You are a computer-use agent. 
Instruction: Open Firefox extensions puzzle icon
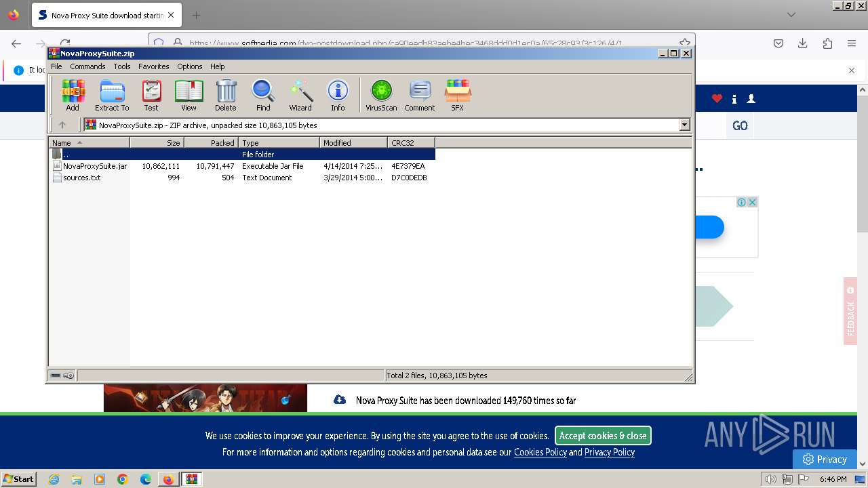pos(827,43)
